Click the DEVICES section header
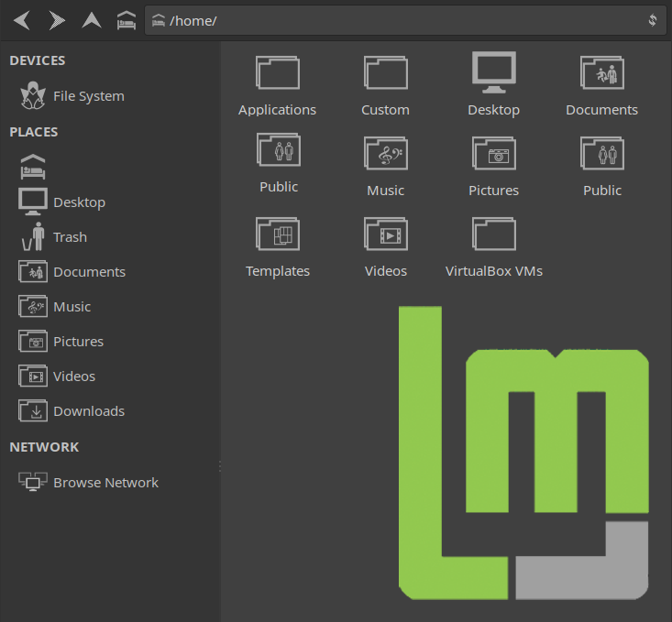This screenshot has height=622, width=672. click(x=38, y=60)
